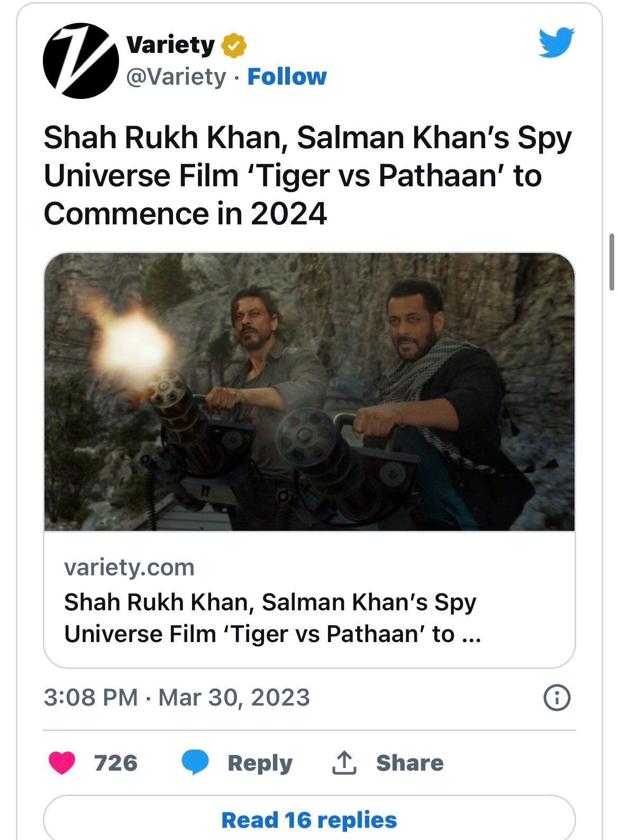Click the Variety profile avatar logo

click(x=81, y=61)
